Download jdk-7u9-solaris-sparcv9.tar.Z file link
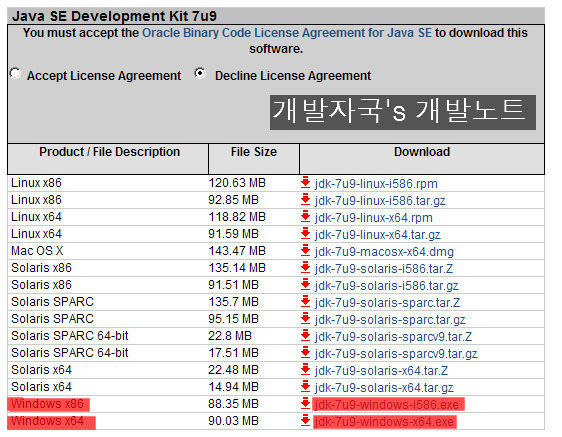The image size is (562, 437). click(x=393, y=337)
